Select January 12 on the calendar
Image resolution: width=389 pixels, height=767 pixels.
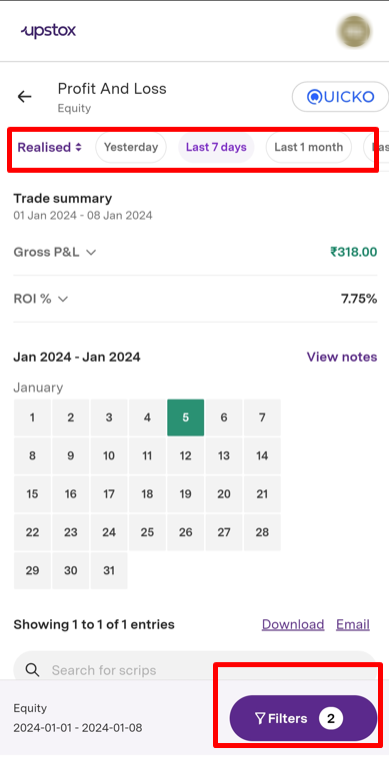185,456
